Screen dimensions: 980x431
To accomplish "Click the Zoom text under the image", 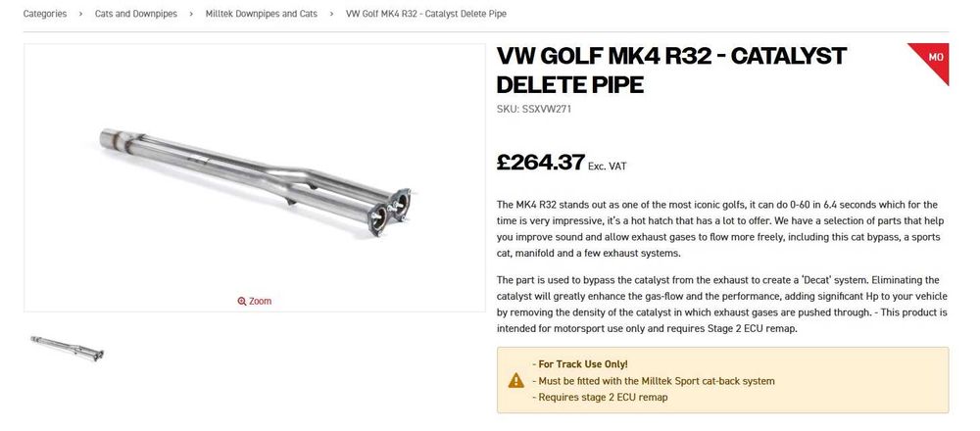I will tap(260, 302).
